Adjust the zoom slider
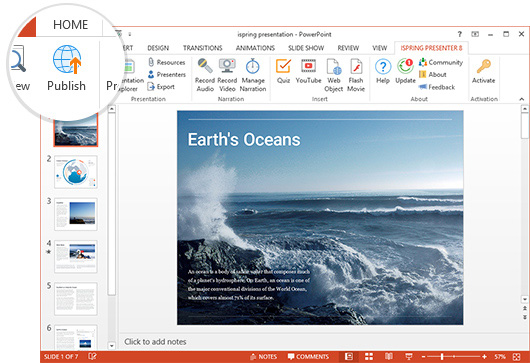Viewport: 530px width, 363px height. coord(442,357)
